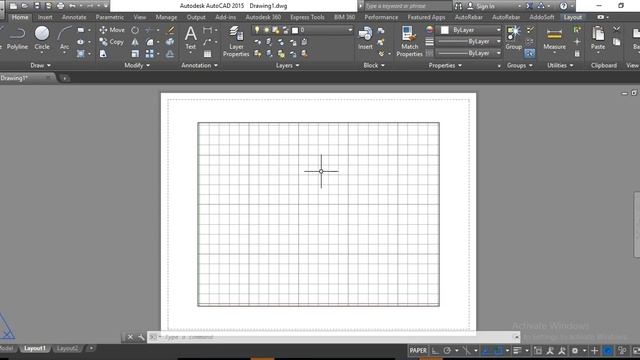The height and width of the screenshot is (360, 640).
Task: Toggle ortho mode in status bar
Action: (x=436, y=351)
